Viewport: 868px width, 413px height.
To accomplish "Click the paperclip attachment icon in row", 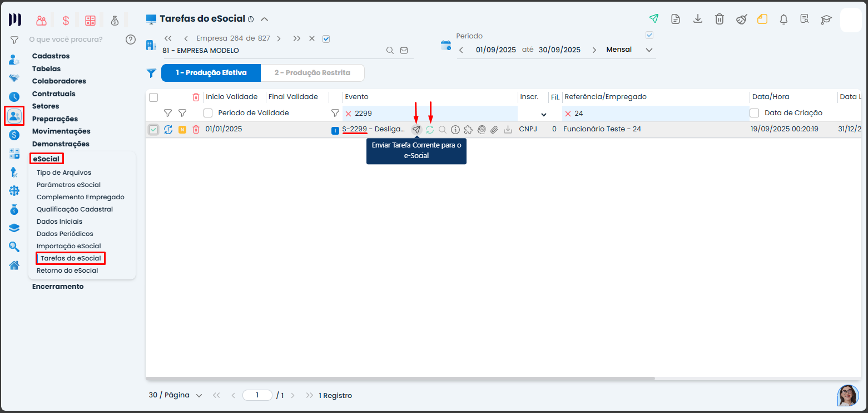I will (494, 130).
